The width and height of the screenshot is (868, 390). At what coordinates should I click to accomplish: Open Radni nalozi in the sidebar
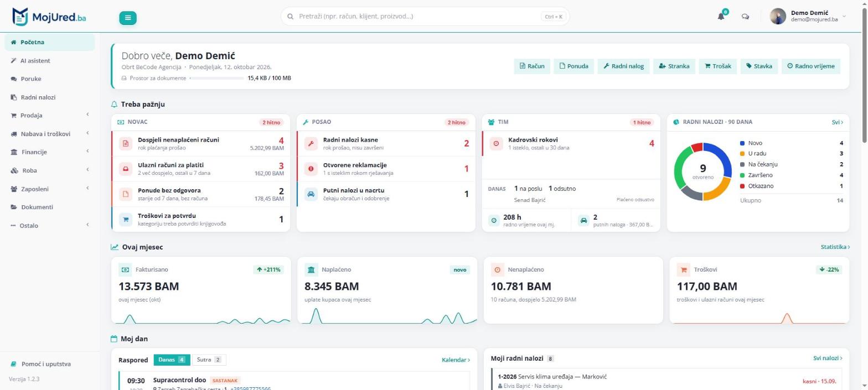click(50, 97)
